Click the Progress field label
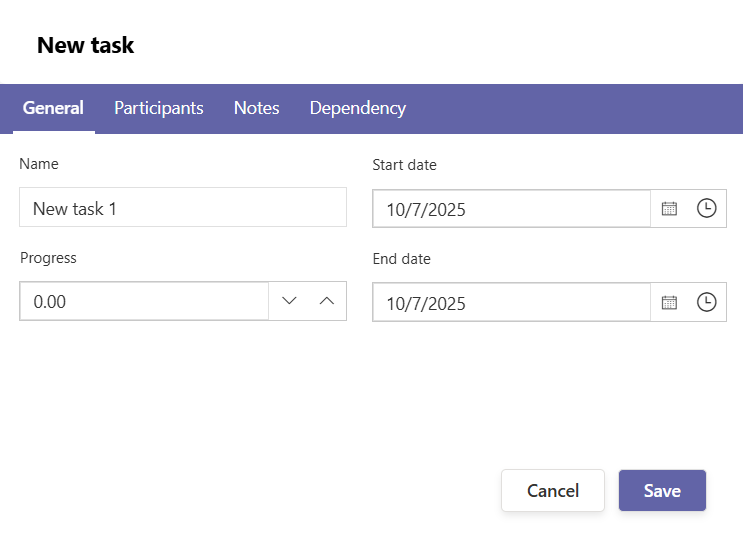The height and width of the screenshot is (537, 743). pos(48,258)
